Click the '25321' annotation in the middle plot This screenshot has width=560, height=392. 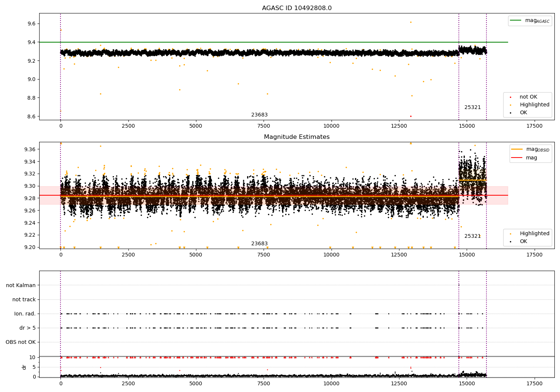pyautogui.click(x=473, y=236)
